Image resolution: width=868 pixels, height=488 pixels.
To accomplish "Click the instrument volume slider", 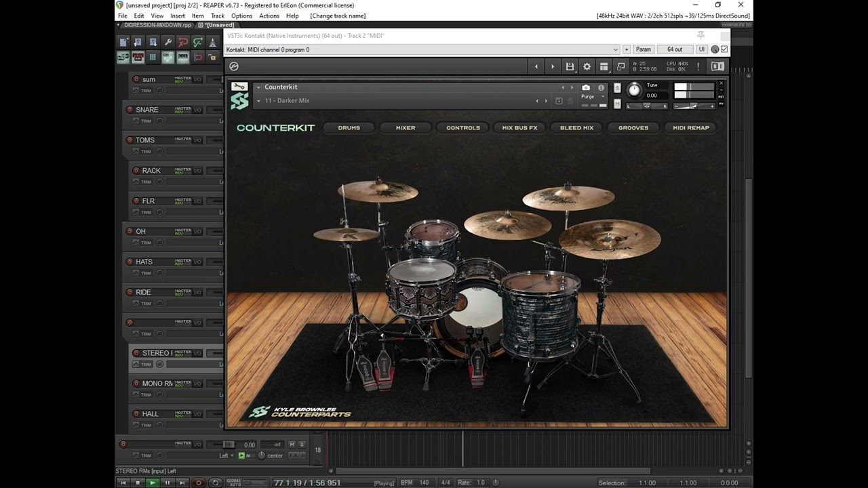I will tap(693, 106).
